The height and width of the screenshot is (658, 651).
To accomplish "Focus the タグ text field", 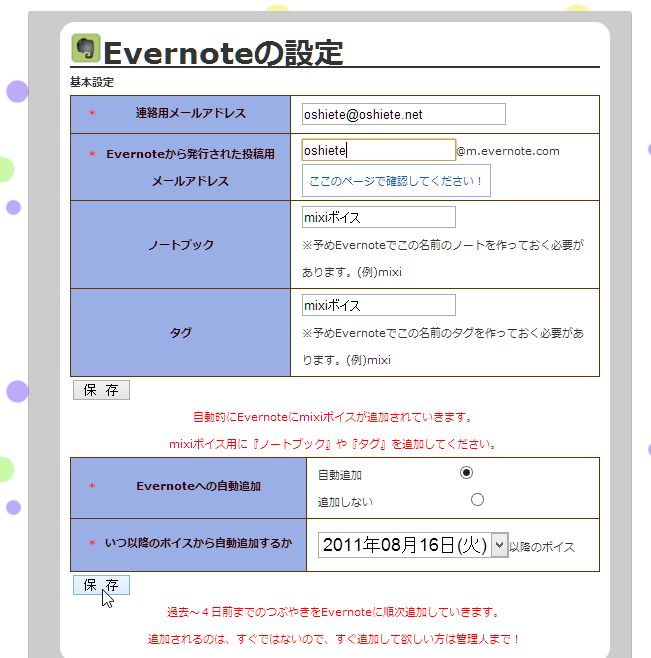I will click(x=379, y=305).
